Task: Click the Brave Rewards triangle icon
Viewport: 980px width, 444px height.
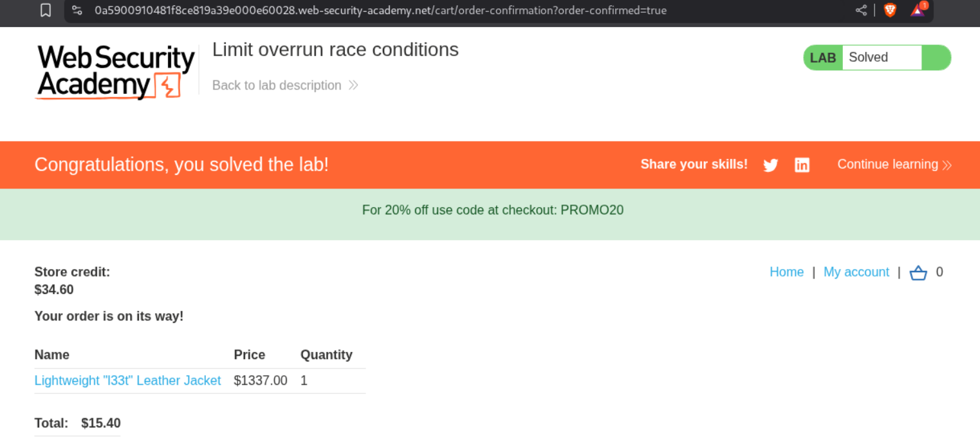Action: pyautogui.click(x=917, y=10)
